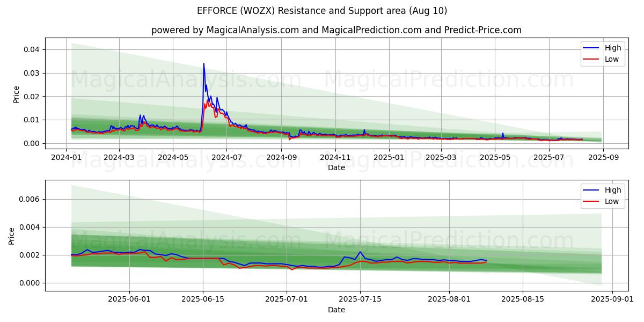The image size is (644, 322).
Task: Click the top chart's 'Date' axis label
Action: 336,168
